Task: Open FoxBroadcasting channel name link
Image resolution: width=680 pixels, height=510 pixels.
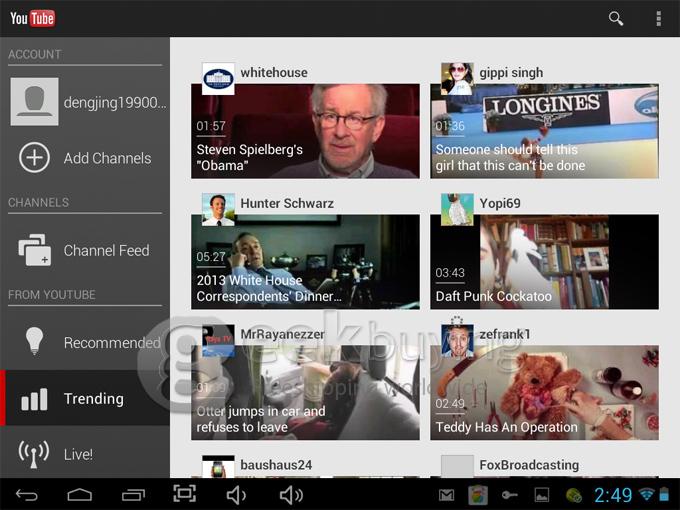Action: pos(529,465)
